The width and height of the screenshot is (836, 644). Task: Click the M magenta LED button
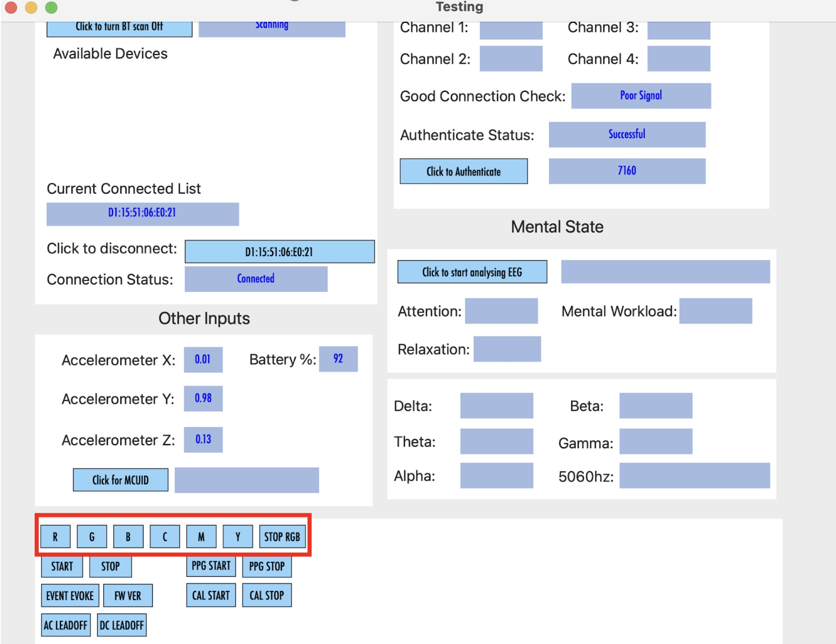coord(201,537)
